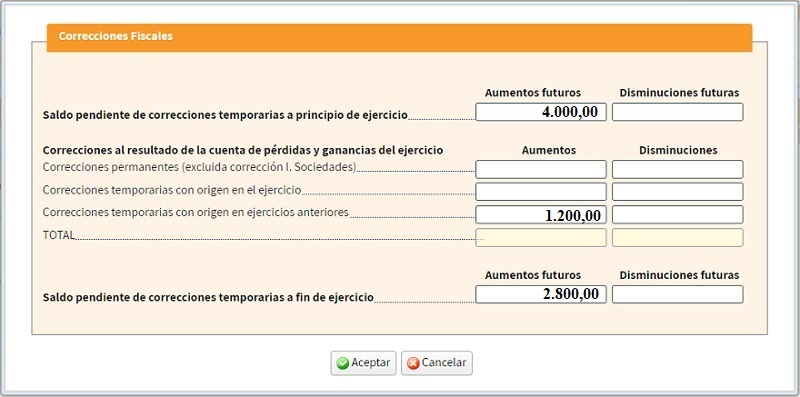Click the TOTAL Aumentos read-only field
Viewport: 800px width, 397px height.
541,237
